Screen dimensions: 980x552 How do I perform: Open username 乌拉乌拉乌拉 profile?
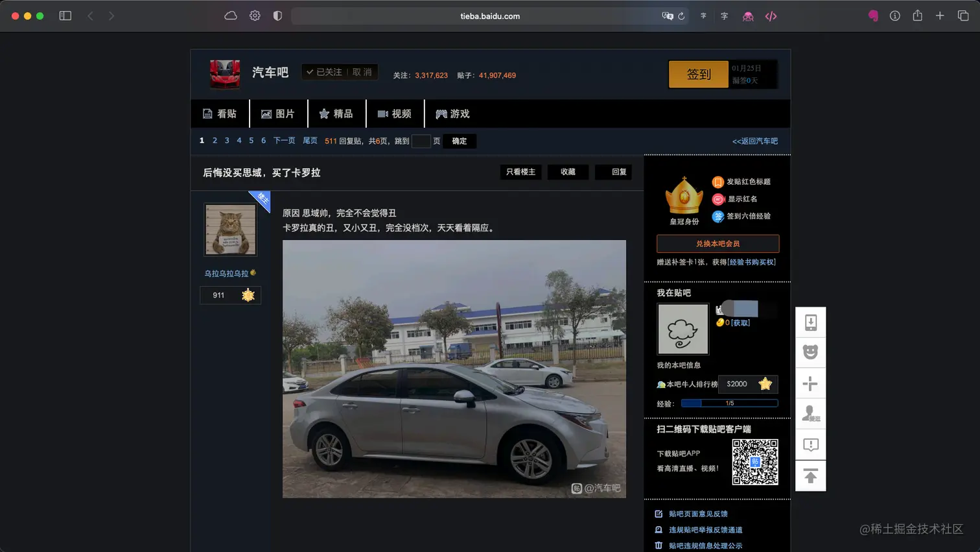226,274
